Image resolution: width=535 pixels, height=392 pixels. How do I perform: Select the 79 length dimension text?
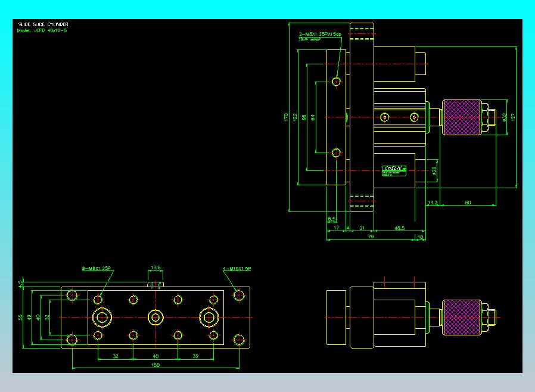click(x=371, y=236)
